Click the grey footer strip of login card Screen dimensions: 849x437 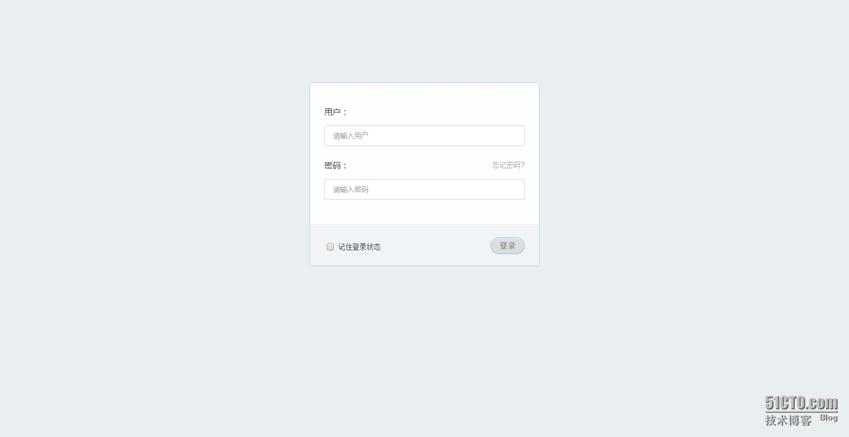pos(424,245)
